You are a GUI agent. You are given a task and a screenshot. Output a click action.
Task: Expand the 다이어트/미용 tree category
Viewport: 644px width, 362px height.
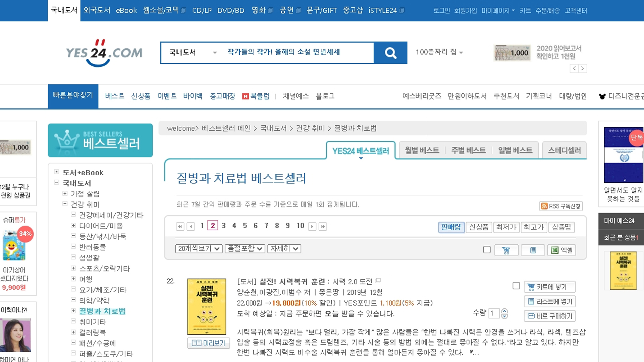coord(73,226)
